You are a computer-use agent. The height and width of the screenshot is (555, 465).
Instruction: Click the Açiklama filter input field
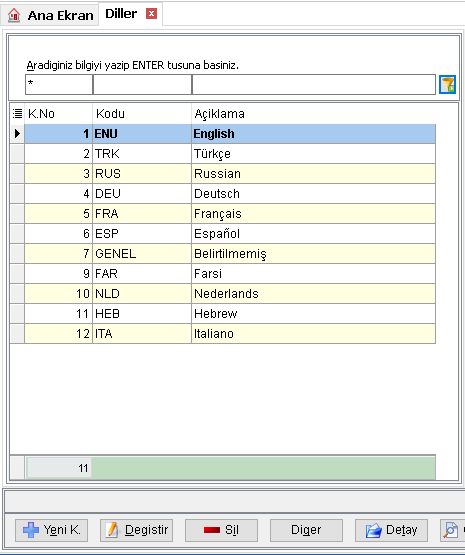coord(314,85)
